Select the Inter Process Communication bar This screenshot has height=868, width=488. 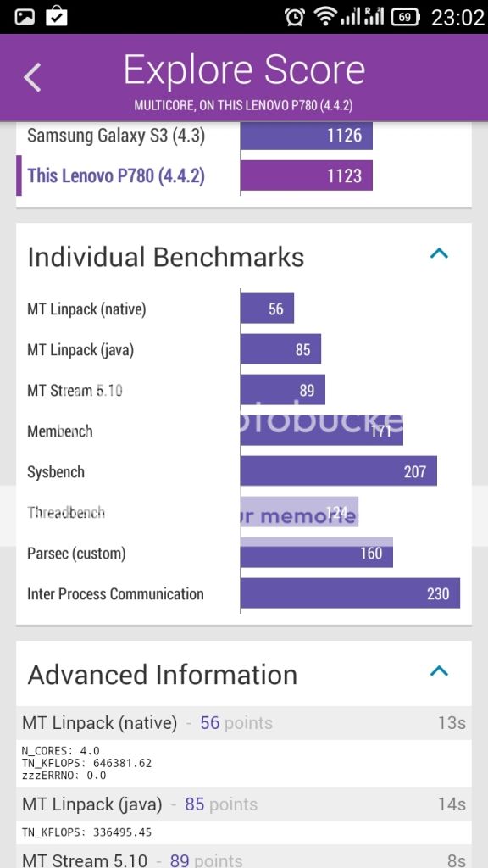350,593
